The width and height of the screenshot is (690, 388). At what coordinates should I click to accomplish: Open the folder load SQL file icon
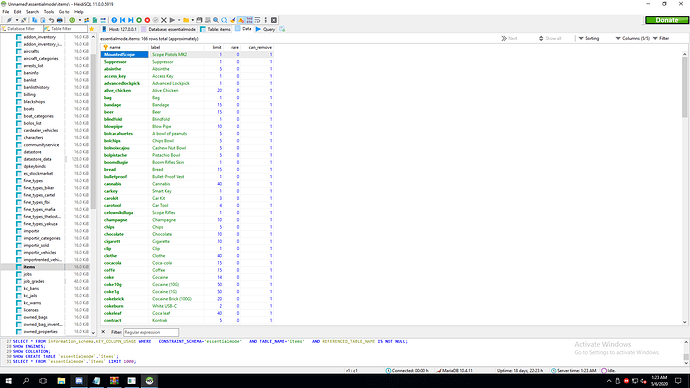pos(186,20)
